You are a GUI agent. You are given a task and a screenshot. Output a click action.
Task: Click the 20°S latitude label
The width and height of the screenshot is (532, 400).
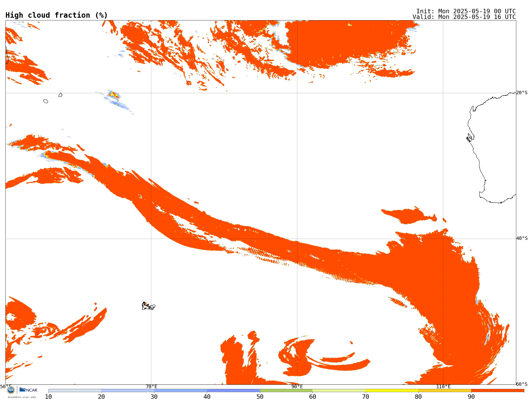[x=522, y=93]
